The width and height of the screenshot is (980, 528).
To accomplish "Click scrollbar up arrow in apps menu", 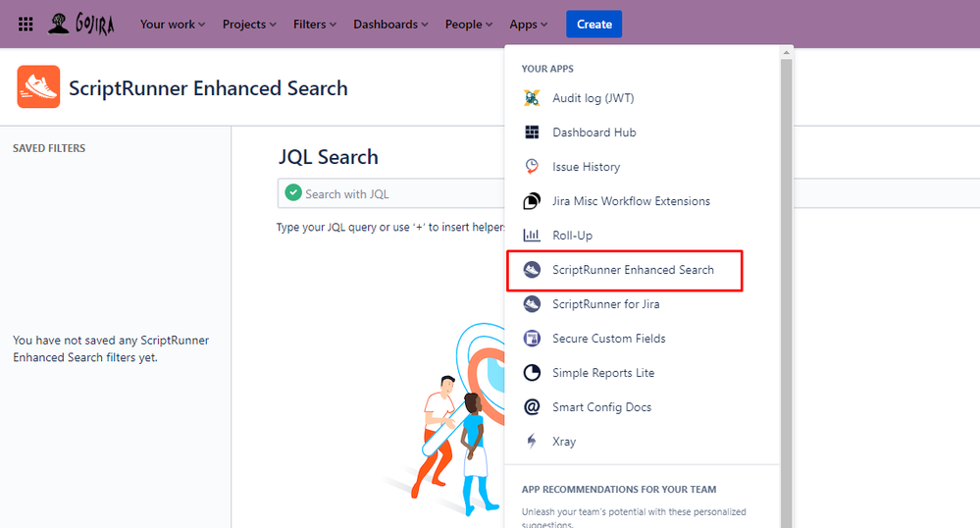I will 786,53.
